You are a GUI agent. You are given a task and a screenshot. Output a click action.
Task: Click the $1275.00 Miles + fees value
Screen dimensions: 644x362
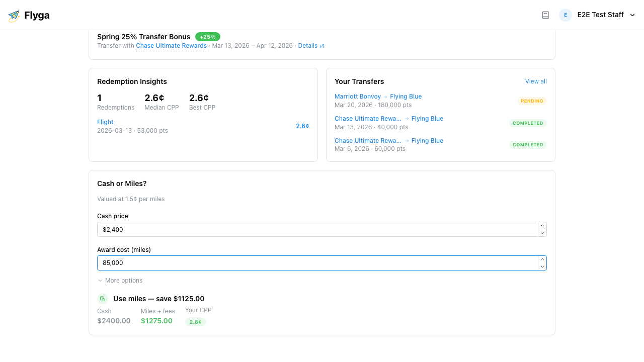pyautogui.click(x=156, y=321)
